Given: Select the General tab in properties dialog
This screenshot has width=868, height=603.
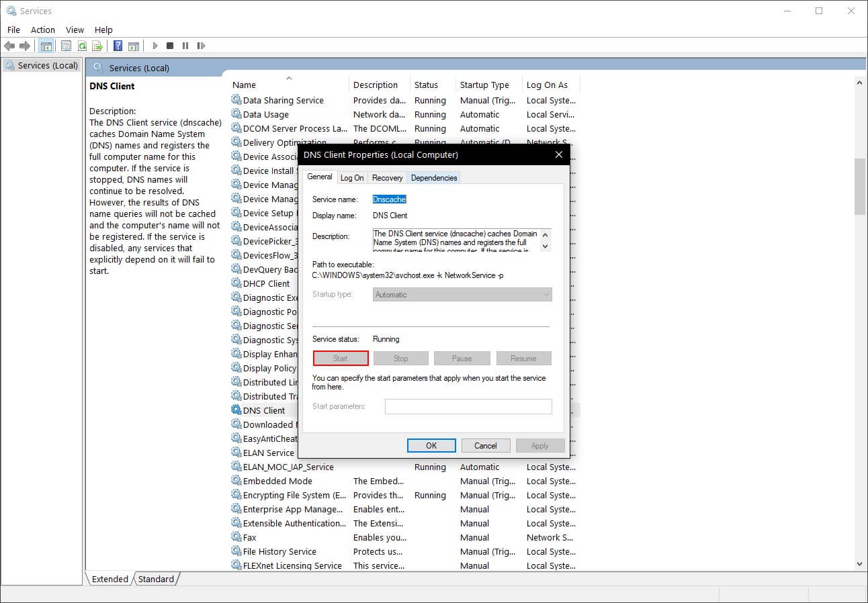Looking at the screenshot, I should pos(320,177).
